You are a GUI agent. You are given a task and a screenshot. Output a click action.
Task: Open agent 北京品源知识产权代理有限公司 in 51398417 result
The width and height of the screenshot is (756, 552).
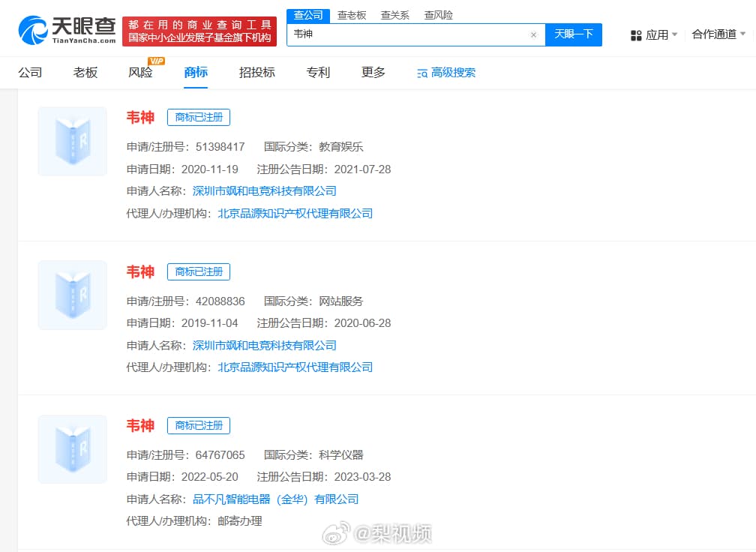pyautogui.click(x=295, y=213)
